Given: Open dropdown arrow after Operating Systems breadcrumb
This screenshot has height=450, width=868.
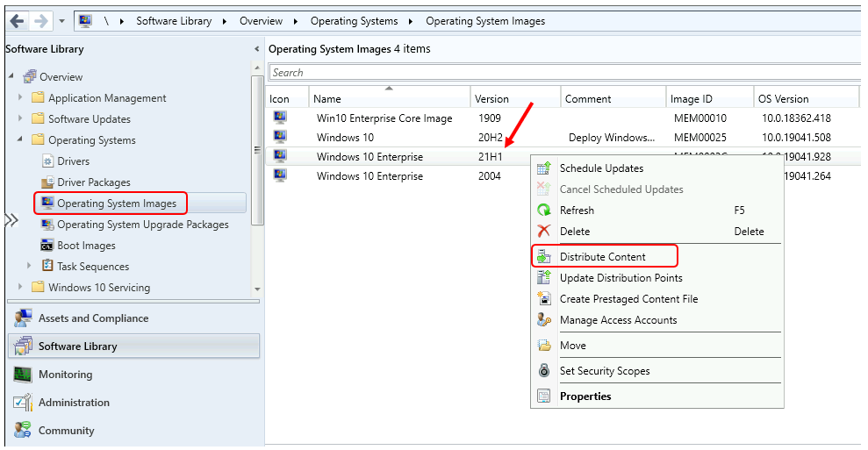Looking at the screenshot, I should point(411,22).
